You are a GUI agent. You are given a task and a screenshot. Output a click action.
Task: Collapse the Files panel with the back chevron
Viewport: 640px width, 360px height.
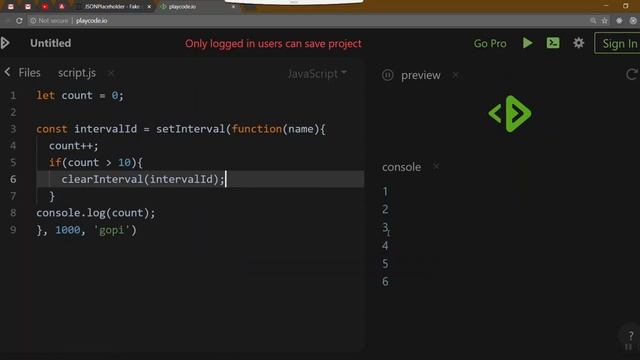(7, 72)
